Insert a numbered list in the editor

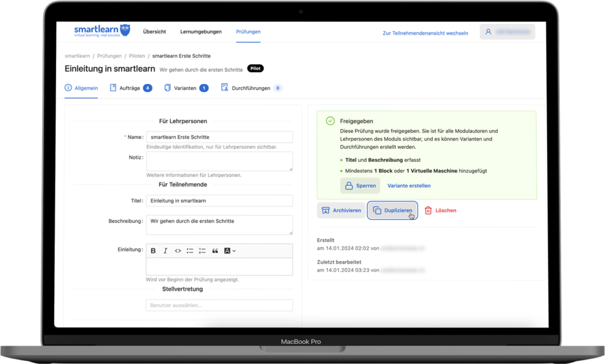pyautogui.click(x=202, y=250)
